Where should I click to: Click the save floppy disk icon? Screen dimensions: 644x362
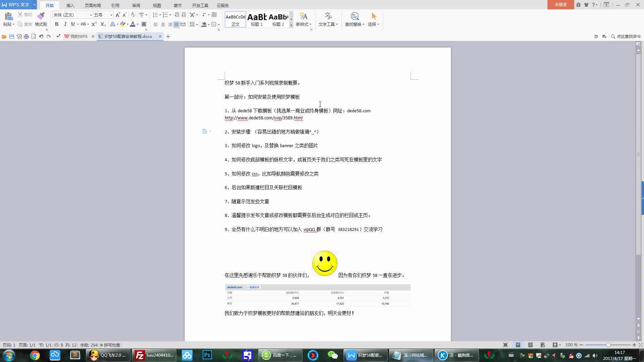(12, 37)
